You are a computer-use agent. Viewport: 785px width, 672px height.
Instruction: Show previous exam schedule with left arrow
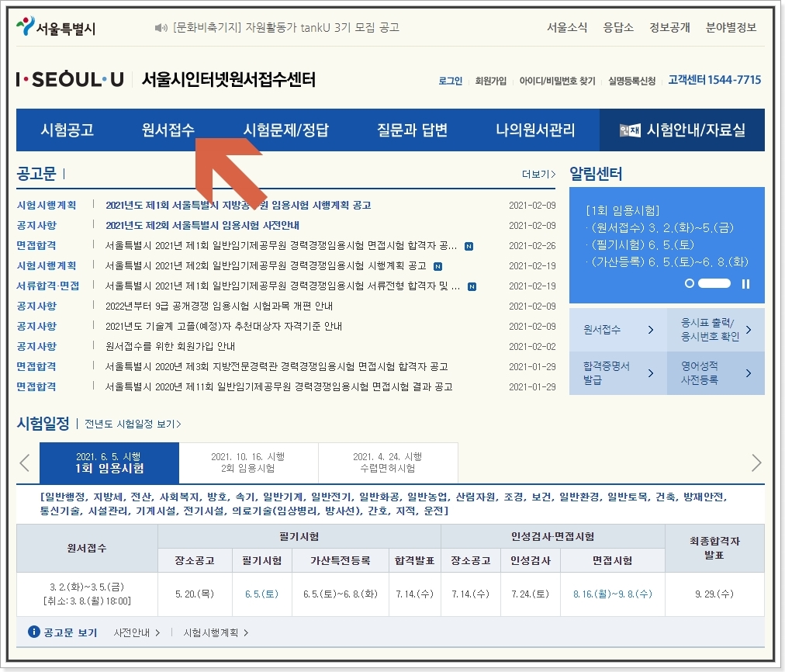point(25,462)
